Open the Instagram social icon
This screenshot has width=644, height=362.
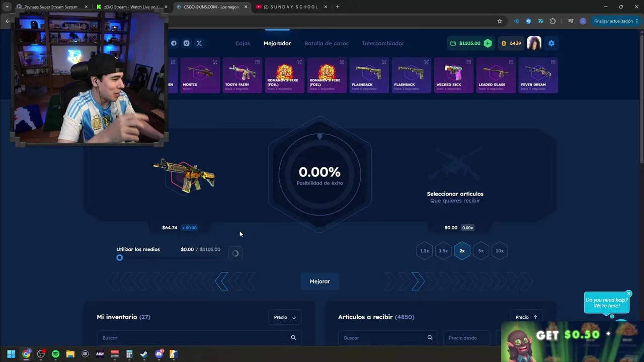pyautogui.click(x=186, y=43)
